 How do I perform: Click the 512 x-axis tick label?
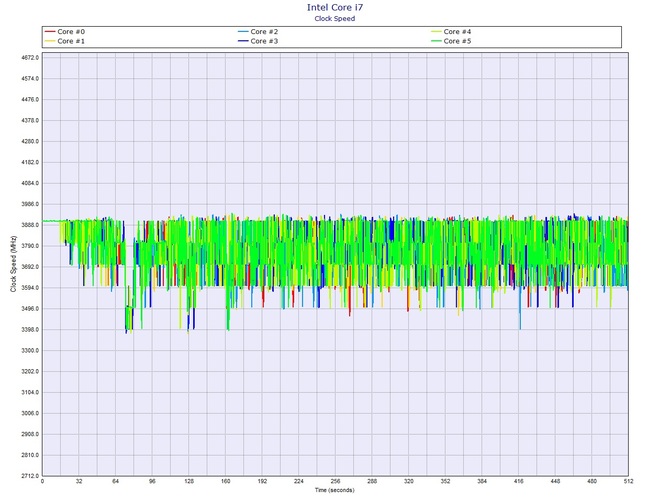click(628, 481)
